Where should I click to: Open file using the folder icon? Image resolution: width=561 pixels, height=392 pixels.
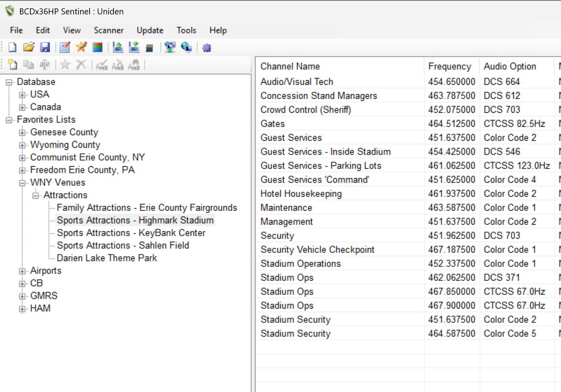coord(28,48)
